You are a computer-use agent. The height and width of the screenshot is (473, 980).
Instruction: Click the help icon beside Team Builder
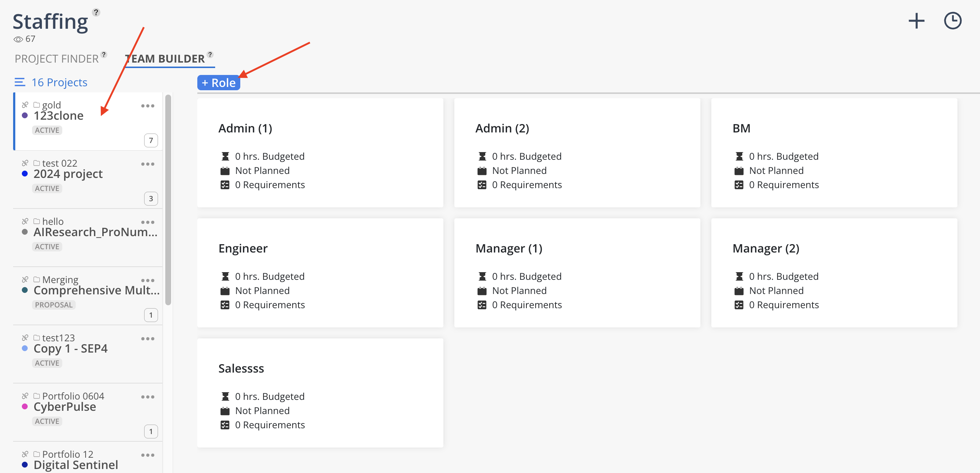tap(210, 54)
